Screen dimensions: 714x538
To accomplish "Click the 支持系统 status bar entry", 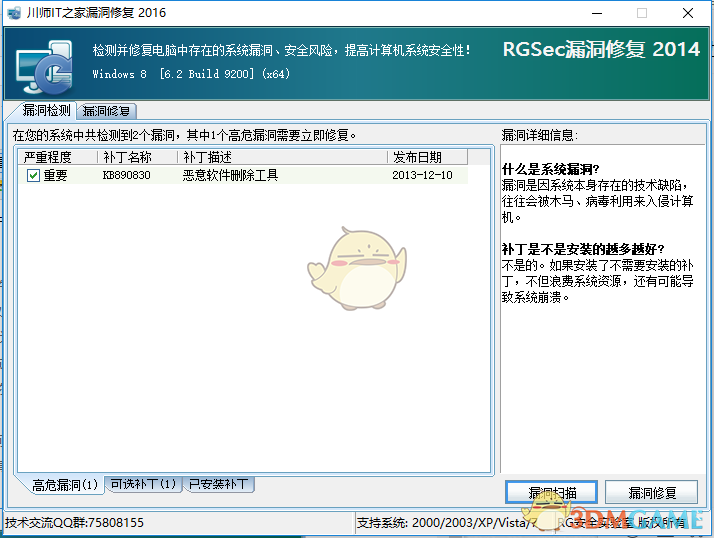I will click(446, 523).
